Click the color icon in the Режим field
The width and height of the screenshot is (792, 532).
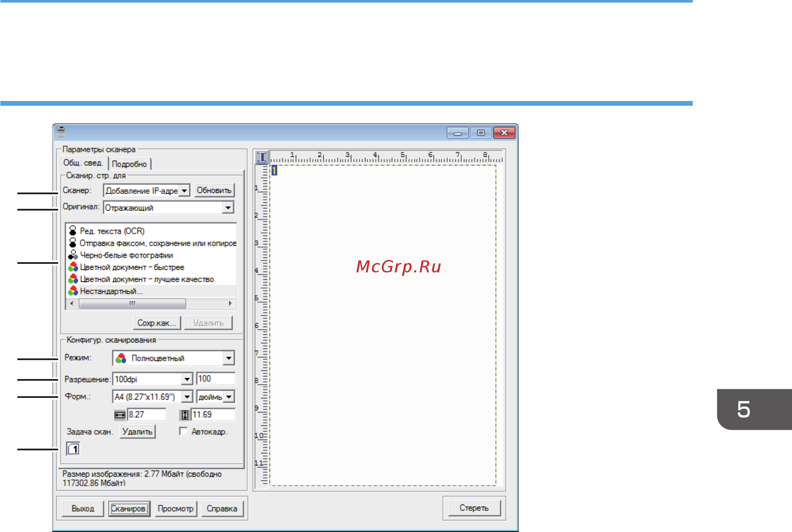(121, 358)
